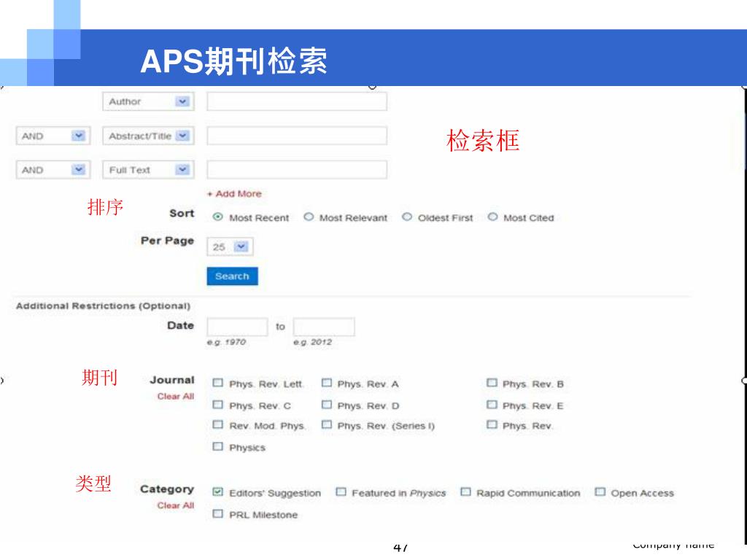Click Clear All under Journal

(176, 396)
